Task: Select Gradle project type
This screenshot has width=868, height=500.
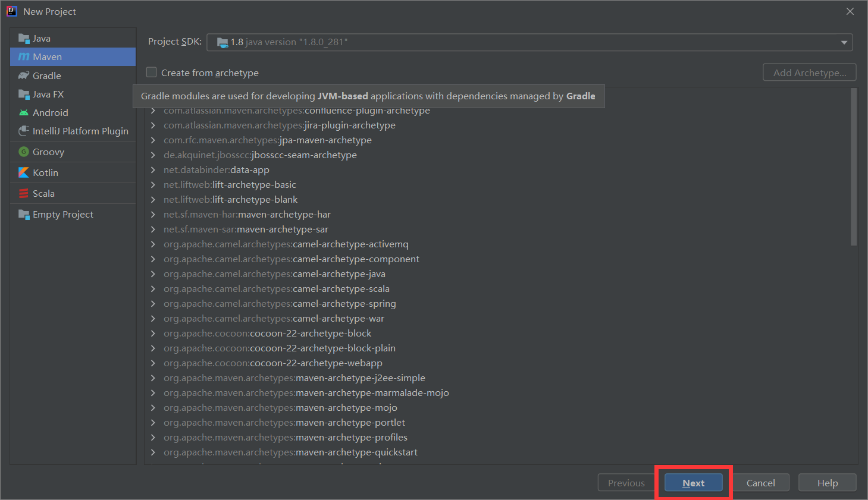Action: point(73,76)
